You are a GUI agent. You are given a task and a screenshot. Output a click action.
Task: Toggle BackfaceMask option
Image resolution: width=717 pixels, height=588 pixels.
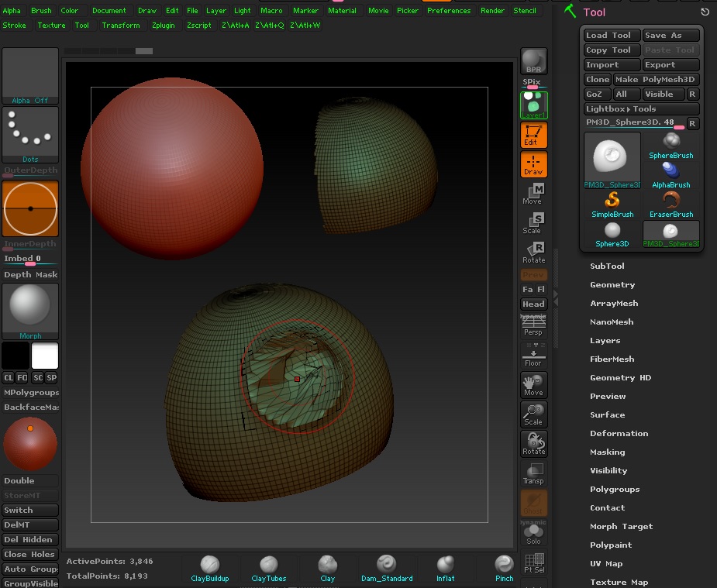tap(30, 407)
